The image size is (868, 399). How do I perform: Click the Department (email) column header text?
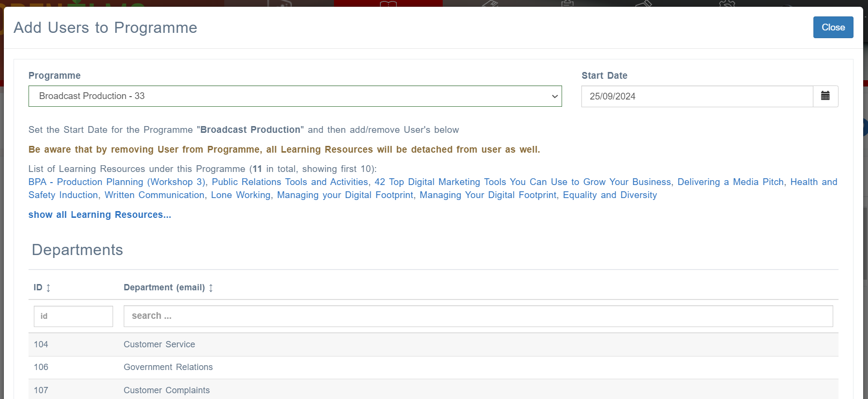[x=164, y=287]
